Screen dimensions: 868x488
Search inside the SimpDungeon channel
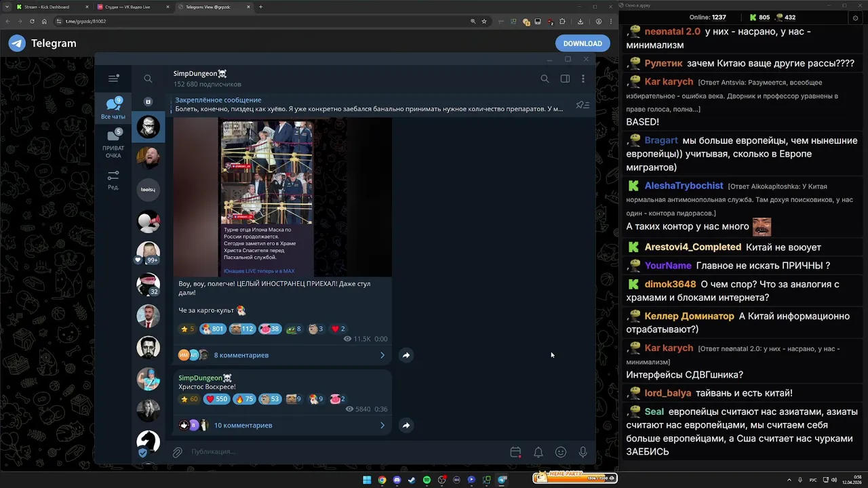click(545, 79)
